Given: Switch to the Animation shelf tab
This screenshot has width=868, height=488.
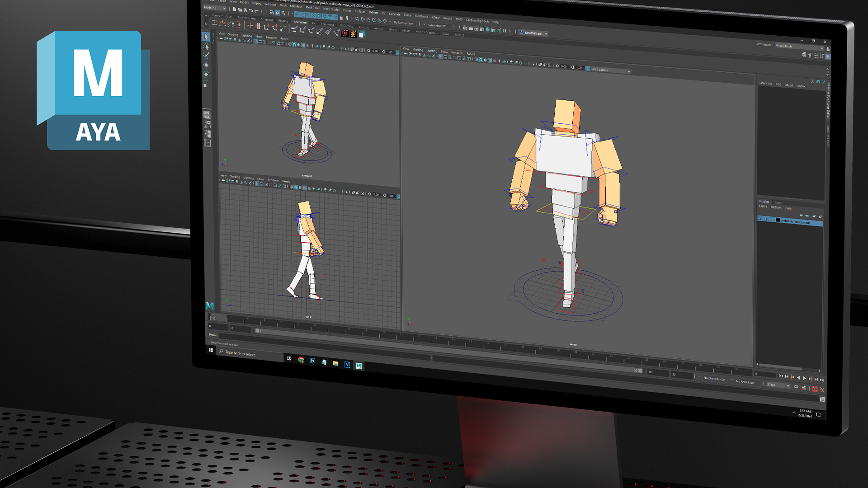Looking at the screenshot, I should pos(300,22).
